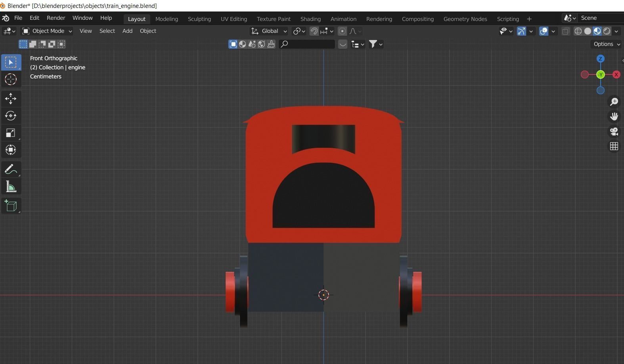Viewport: 624px width, 364px height.
Task: Open the viewport Object menu
Action: click(148, 31)
